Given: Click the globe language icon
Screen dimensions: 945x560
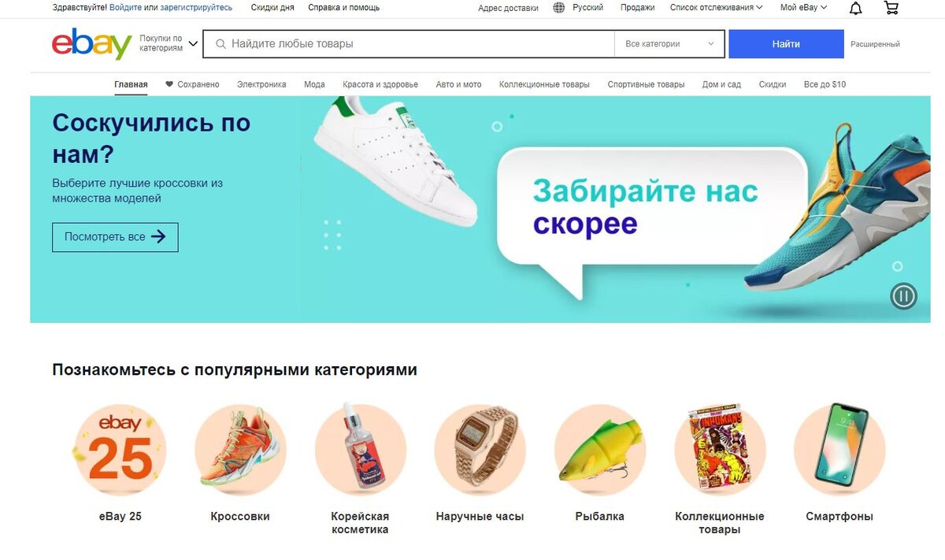Looking at the screenshot, I should pos(559,8).
